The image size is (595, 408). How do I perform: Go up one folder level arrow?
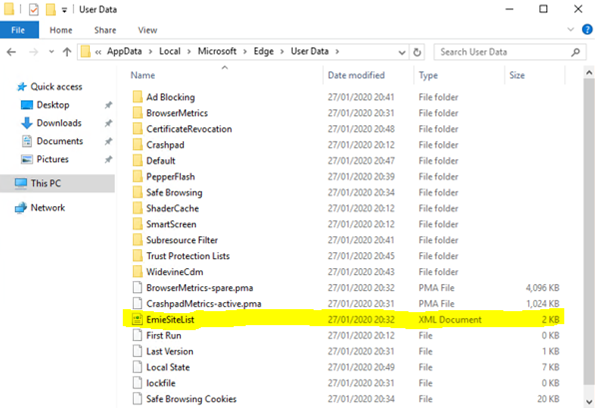pyautogui.click(x=67, y=52)
